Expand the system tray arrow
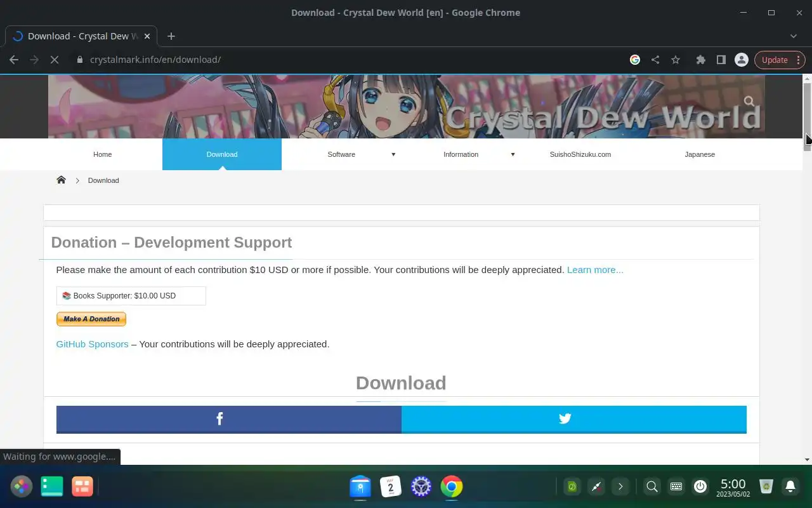The height and width of the screenshot is (508, 812). point(620,486)
